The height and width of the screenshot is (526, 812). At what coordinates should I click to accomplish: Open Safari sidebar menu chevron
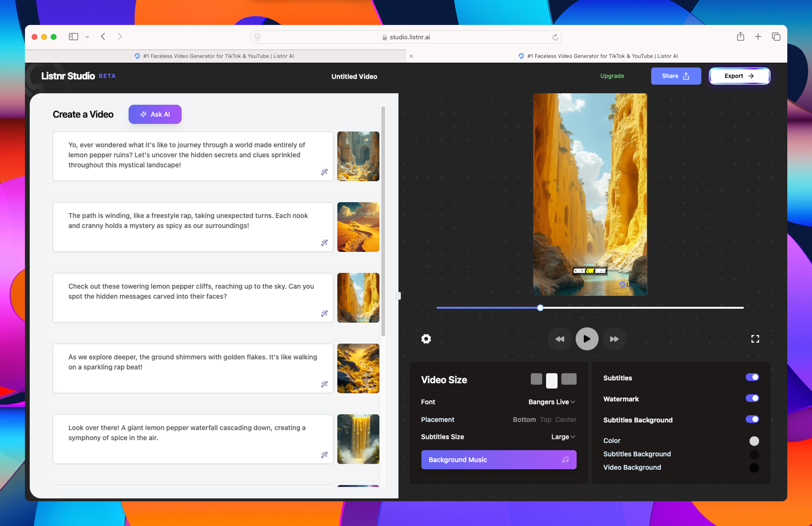[x=87, y=37]
